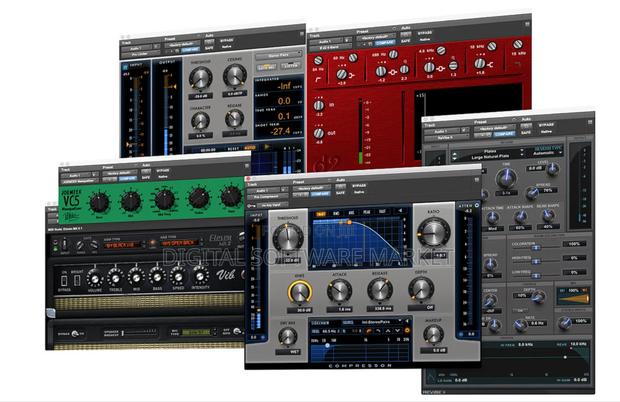
Task: Click the circle icon atop the compressor ATTEN meter
Action: tap(476, 205)
